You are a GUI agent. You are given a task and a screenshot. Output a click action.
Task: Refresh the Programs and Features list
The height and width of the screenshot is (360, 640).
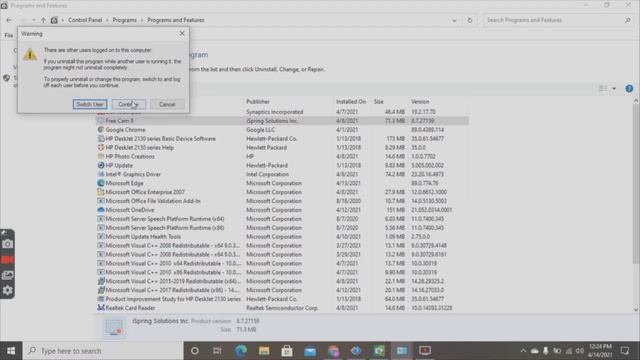pos(469,20)
